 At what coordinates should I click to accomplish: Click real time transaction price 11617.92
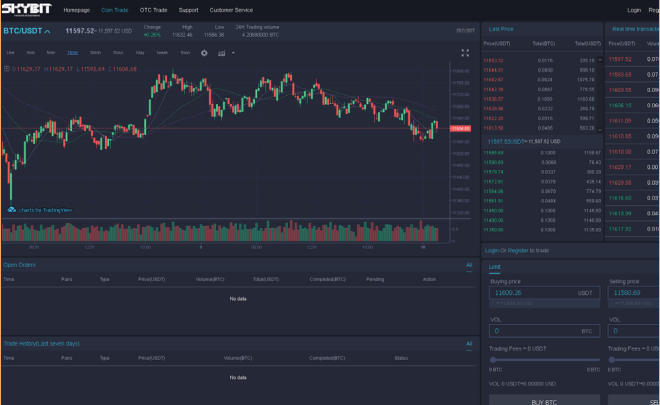pos(620,229)
